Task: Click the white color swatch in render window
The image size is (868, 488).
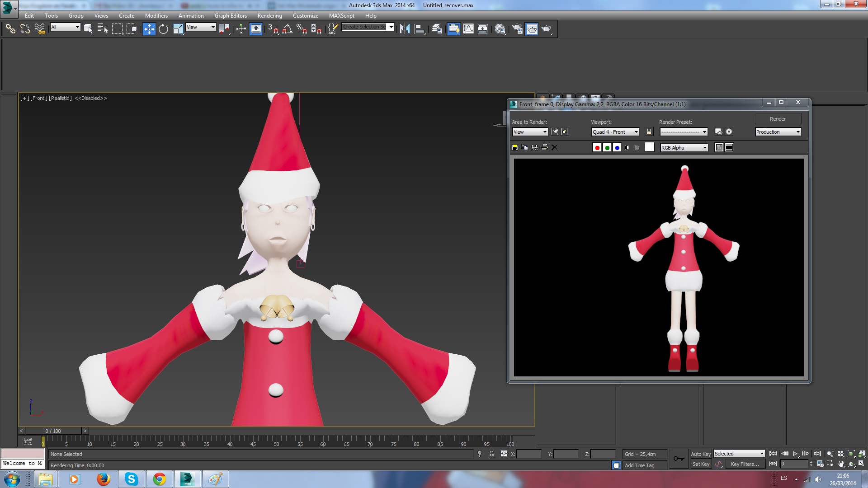Action: (x=650, y=147)
